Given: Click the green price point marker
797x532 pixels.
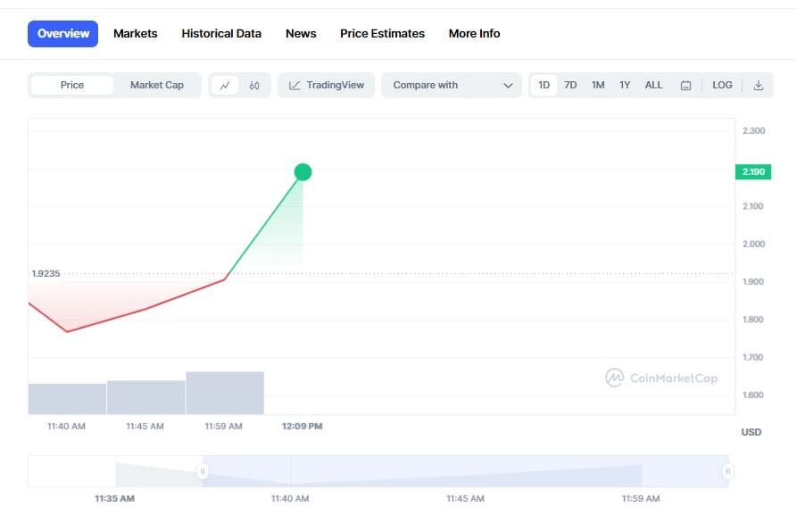Looking at the screenshot, I should point(303,171).
